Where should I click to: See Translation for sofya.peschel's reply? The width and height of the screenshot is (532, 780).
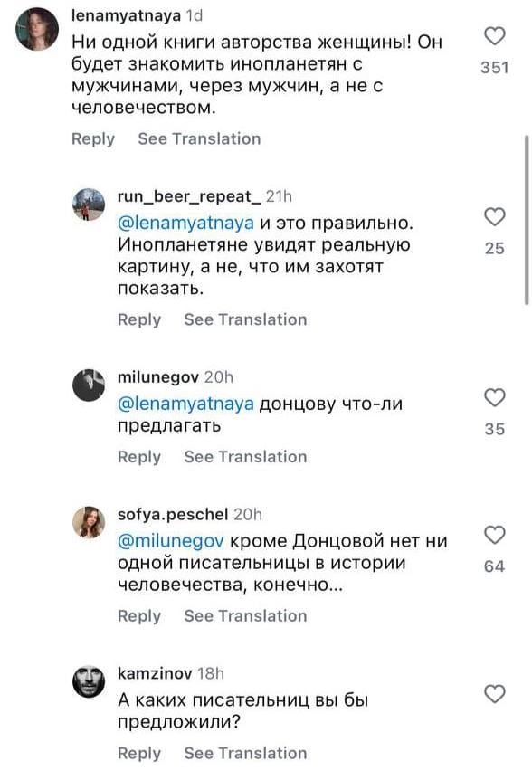[x=245, y=616]
